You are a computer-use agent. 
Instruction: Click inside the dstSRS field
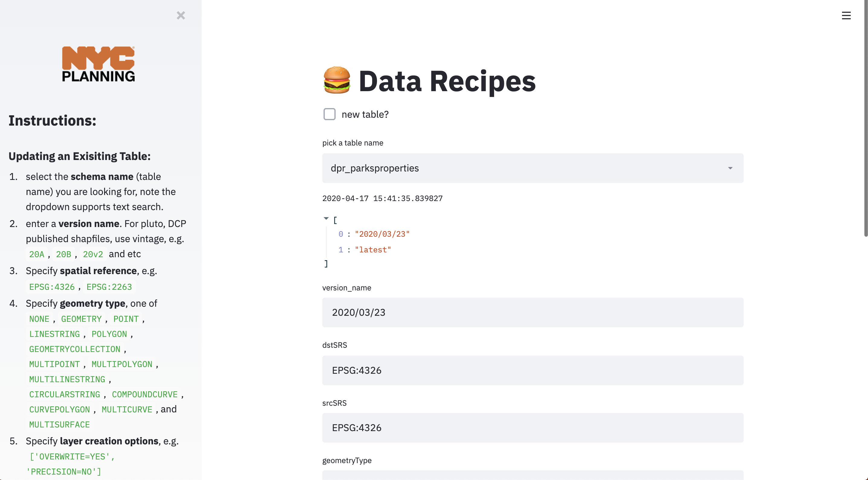(x=532, y=370)
